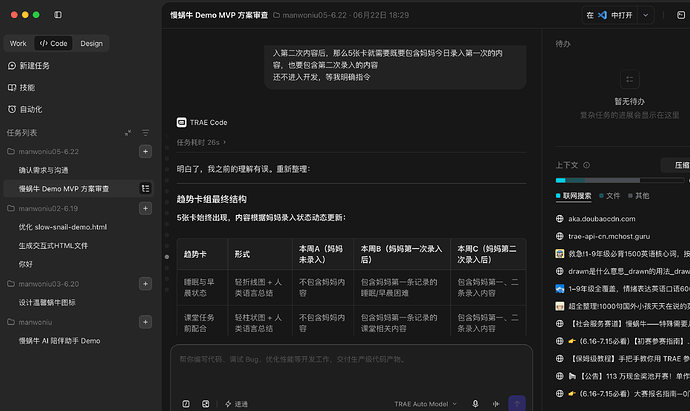
Task: Open the 确认需求与沟通 task
Action: [43, 170]
